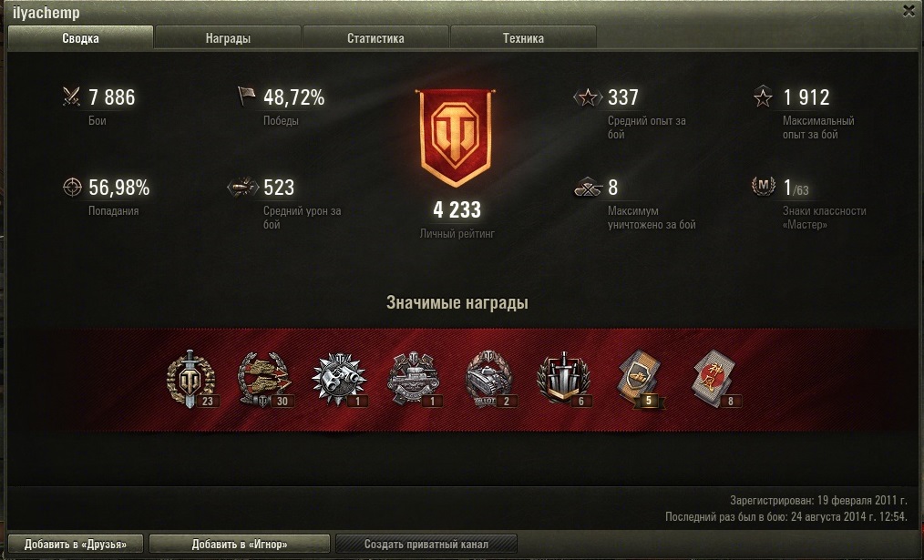Viewport: 924px width, 560px height.
Task: Open the Техника tab
Action: [x=523, y=38]
